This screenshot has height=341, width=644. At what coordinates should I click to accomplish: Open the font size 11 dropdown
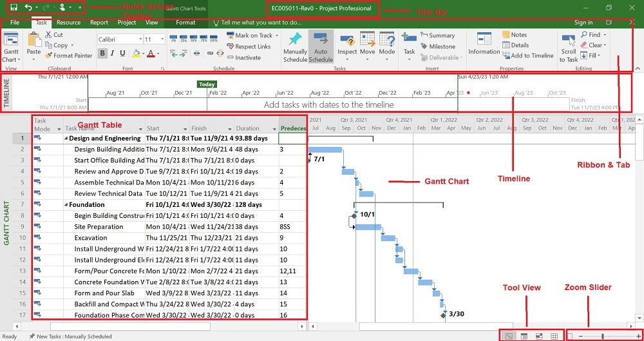pyautogui.click(x=162, y=39)
